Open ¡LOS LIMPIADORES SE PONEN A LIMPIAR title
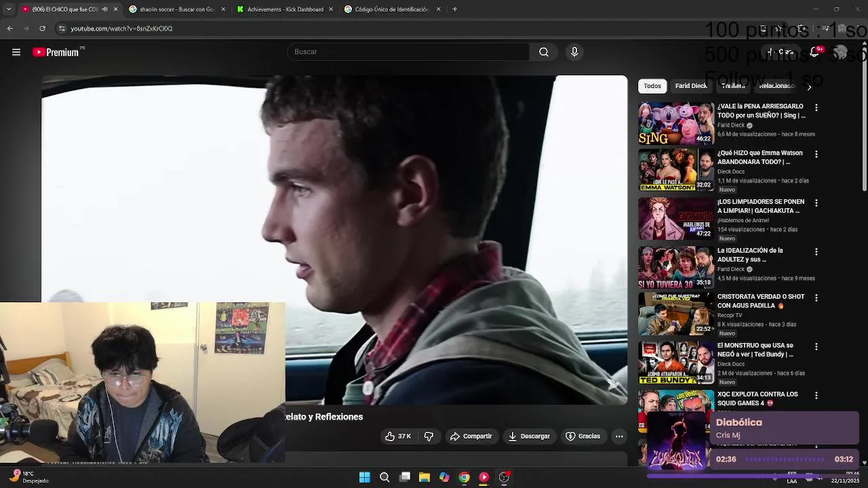The height and width of the screenshot is (488, 868). coord(761,206)
